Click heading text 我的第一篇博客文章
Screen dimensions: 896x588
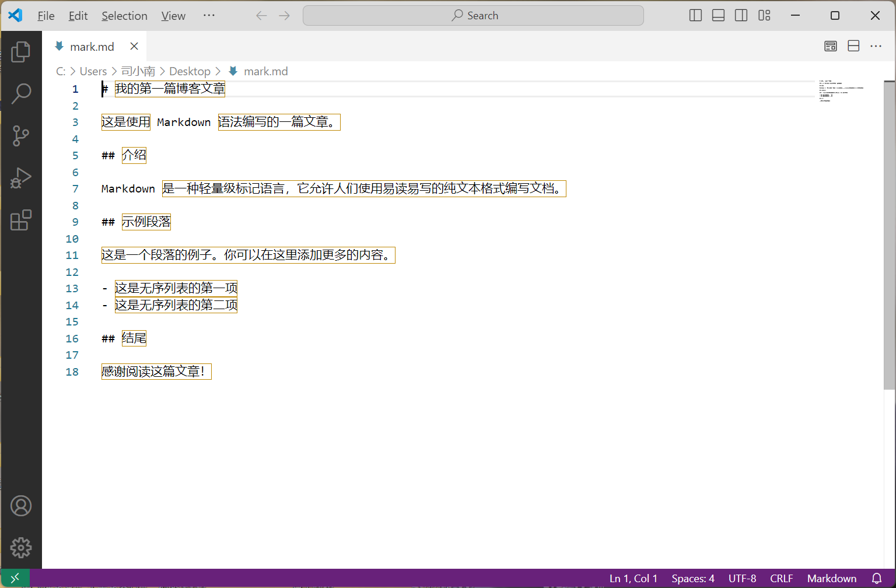tap(170, 89)
